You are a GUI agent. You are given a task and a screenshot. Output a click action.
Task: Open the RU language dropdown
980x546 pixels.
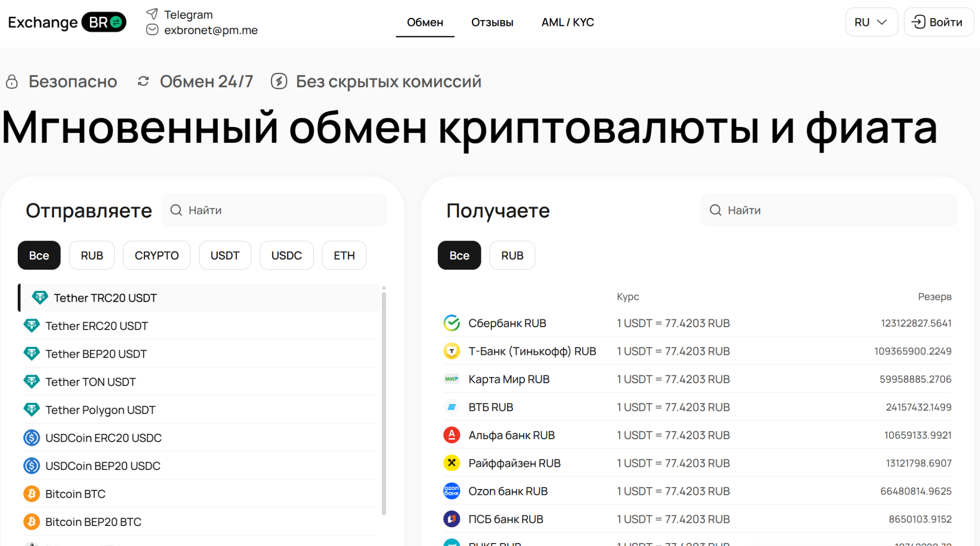point(871,22)
